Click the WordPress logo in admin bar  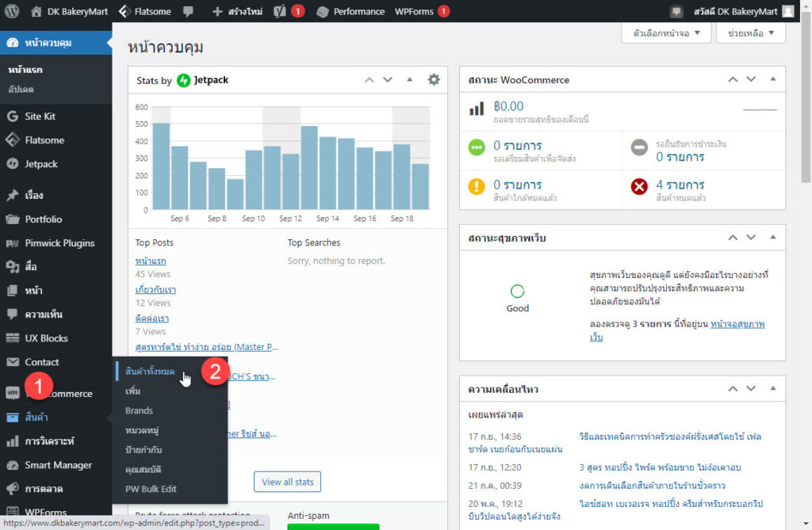coord(12,11)
